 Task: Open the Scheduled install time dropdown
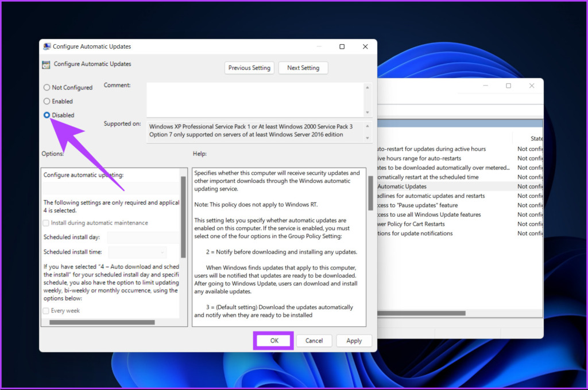(x=137, y=252)
